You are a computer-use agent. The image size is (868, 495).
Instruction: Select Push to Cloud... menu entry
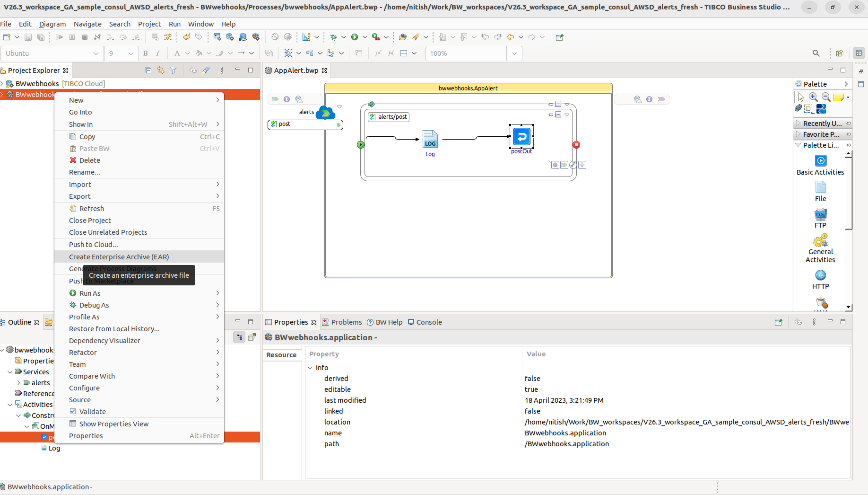click(x=139, y=245)
